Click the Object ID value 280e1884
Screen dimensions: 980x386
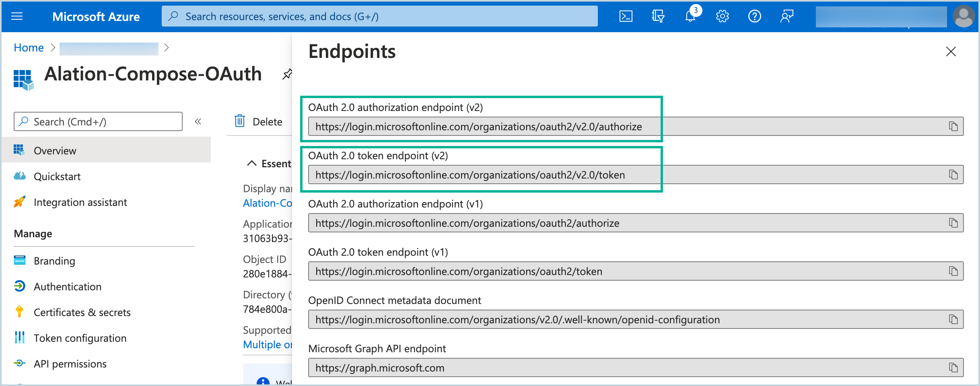pyautogui.click(x=267, y=274)
